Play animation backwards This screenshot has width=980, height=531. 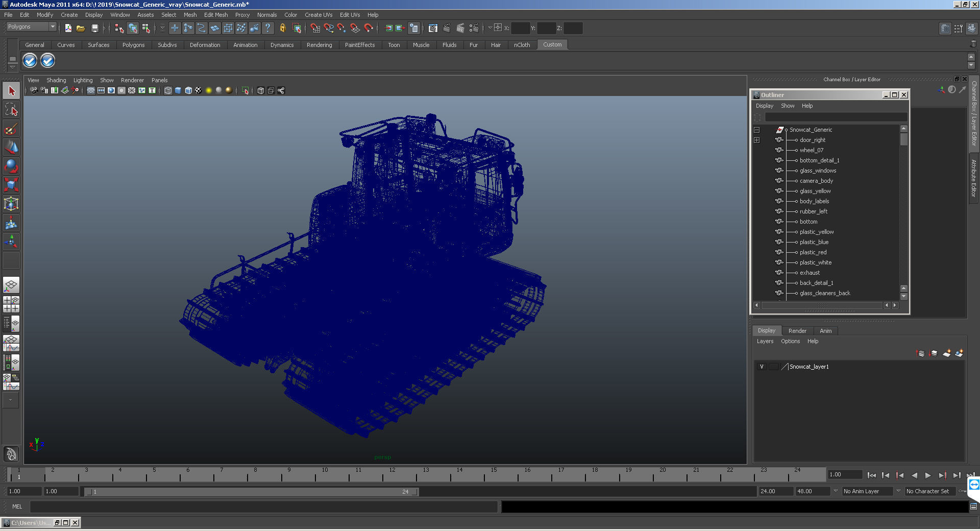click(x=914, y=475)
